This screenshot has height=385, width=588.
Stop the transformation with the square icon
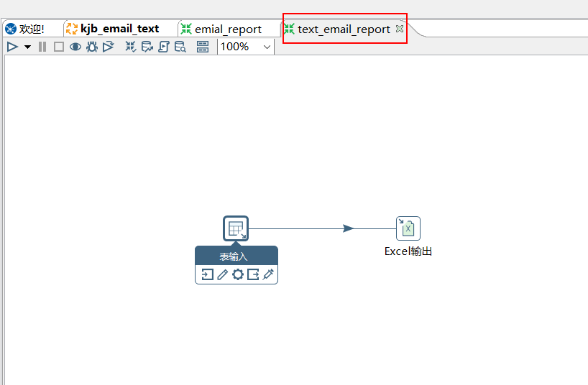(x=59, y=47)
